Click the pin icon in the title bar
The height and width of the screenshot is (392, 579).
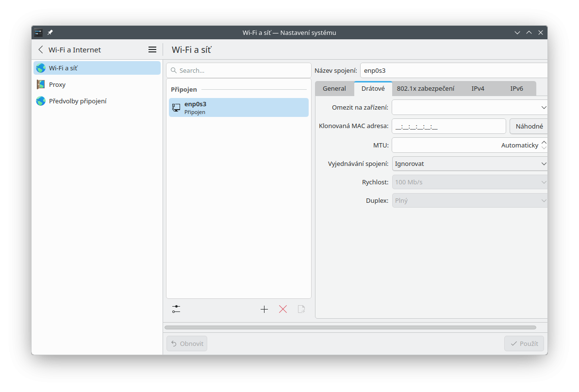50,33
